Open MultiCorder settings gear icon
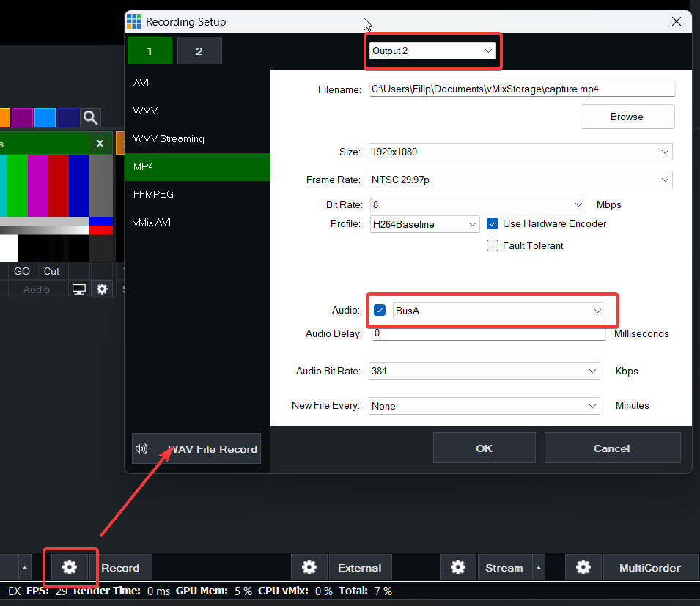The width and height of the screenshot is (700, 606). [583, 568]
